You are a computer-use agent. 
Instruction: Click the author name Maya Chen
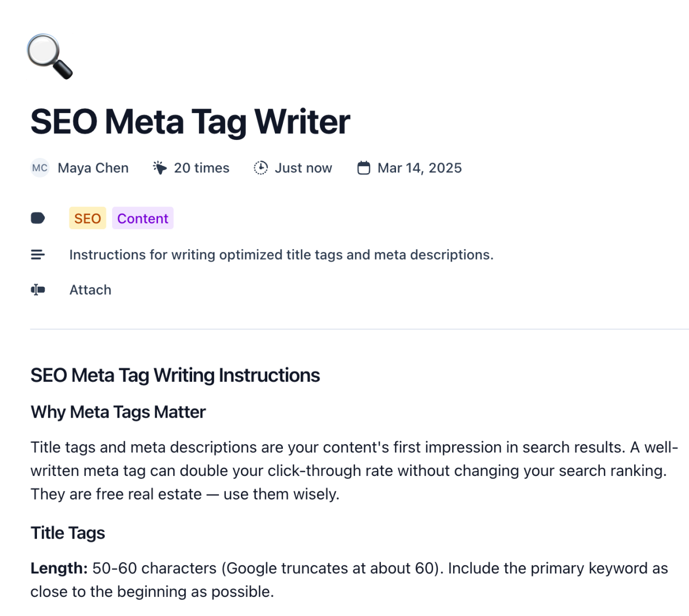tap(94, 167)
